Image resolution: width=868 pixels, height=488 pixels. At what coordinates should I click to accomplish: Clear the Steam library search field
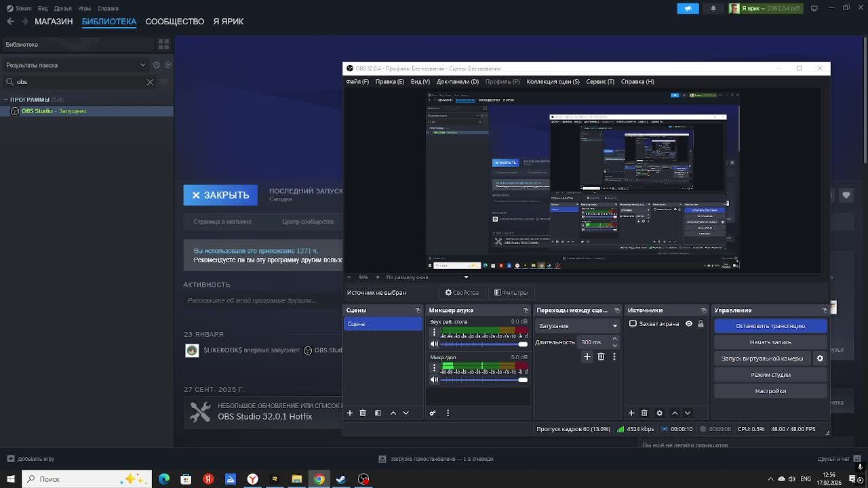[x=150, y=82]
